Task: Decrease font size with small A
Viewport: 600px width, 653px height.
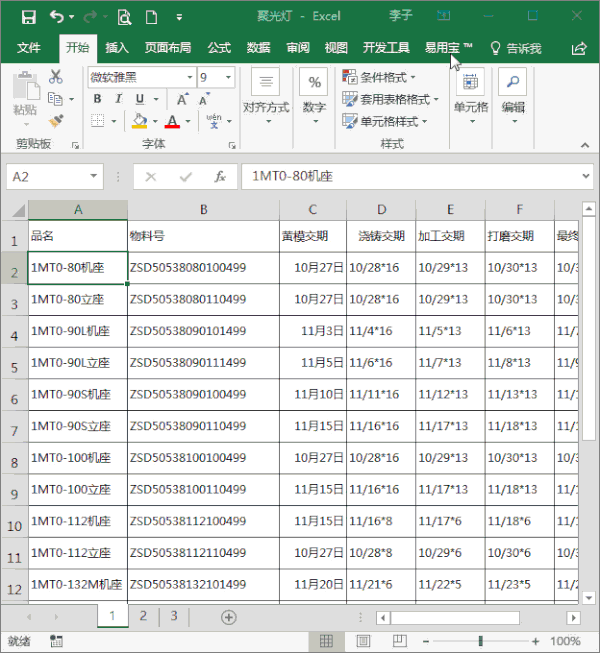Action: tap(204, 100)
